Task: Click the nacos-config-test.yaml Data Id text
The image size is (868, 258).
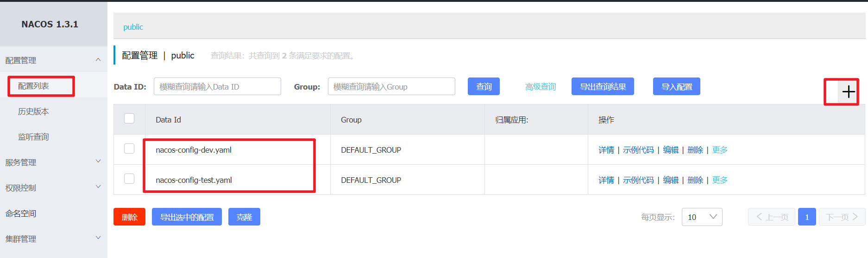Action: point(194,180)
